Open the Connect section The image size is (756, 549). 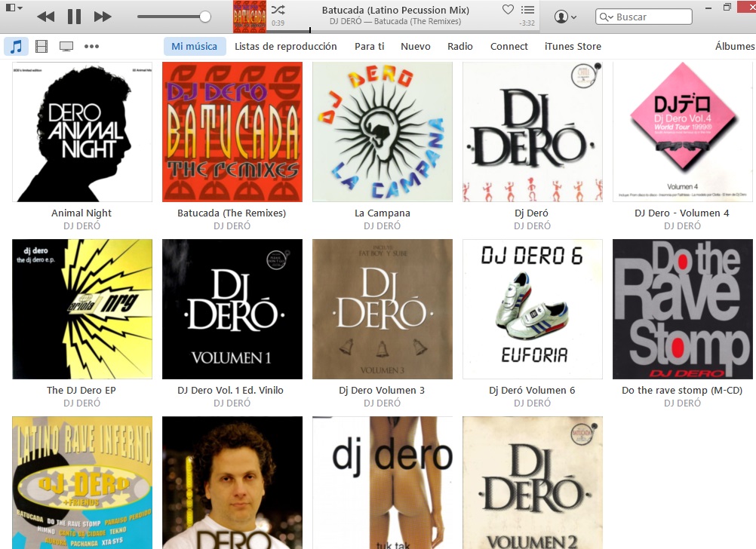coord(509,46)
